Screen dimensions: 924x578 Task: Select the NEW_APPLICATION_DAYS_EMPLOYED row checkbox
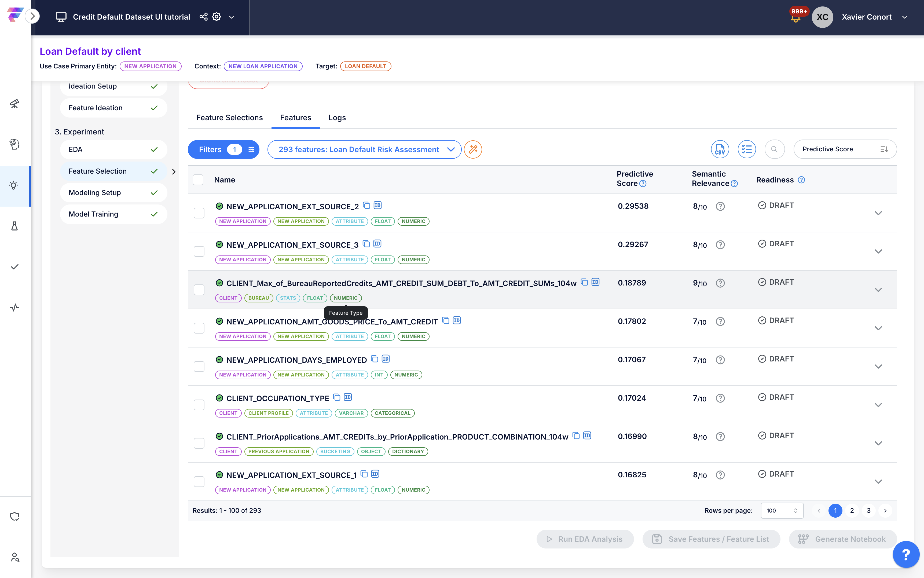coord(199,366)
